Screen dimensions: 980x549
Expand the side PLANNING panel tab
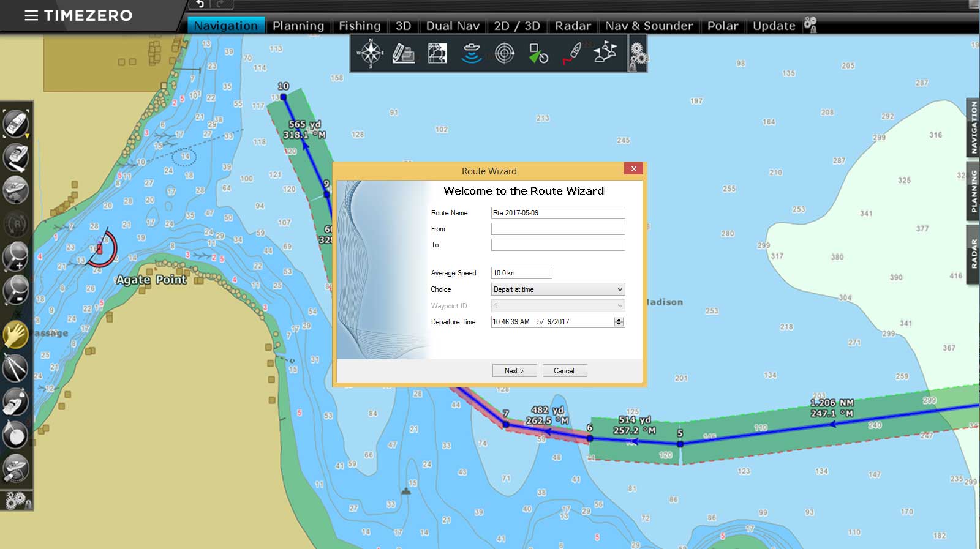973,191
